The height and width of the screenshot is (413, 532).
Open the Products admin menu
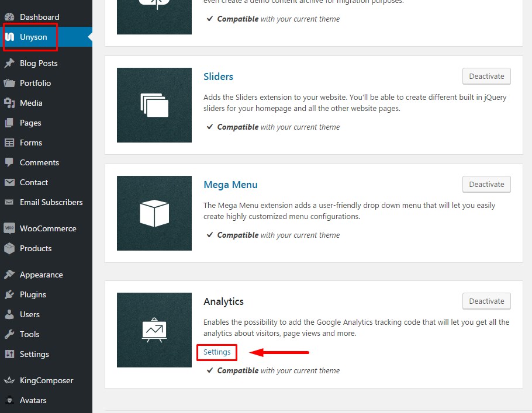(36, 248)
